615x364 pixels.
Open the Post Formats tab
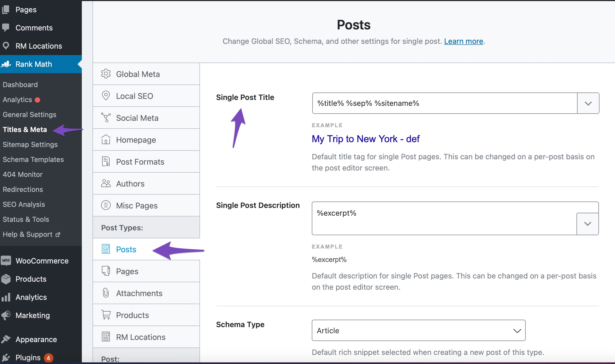pos(140,162)
